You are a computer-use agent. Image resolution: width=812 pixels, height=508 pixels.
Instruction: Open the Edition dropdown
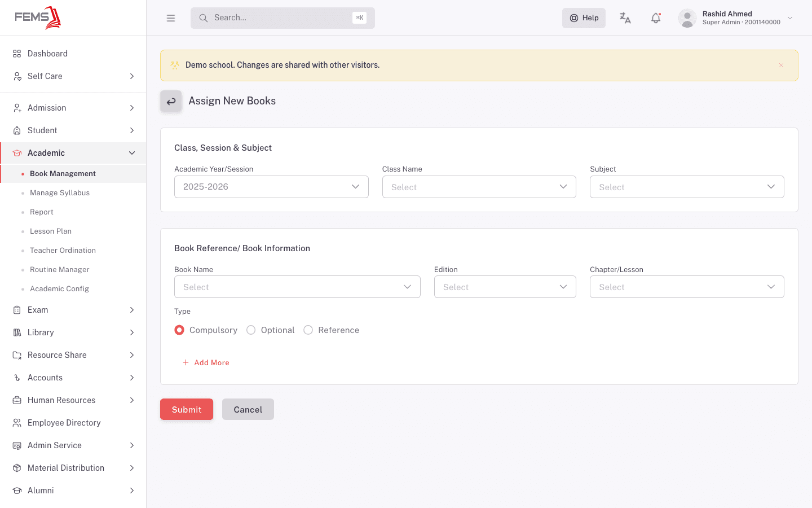point(505,287)
